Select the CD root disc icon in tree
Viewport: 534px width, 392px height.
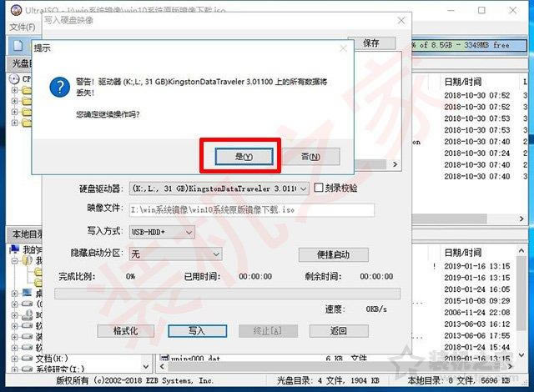pos(14,79)
